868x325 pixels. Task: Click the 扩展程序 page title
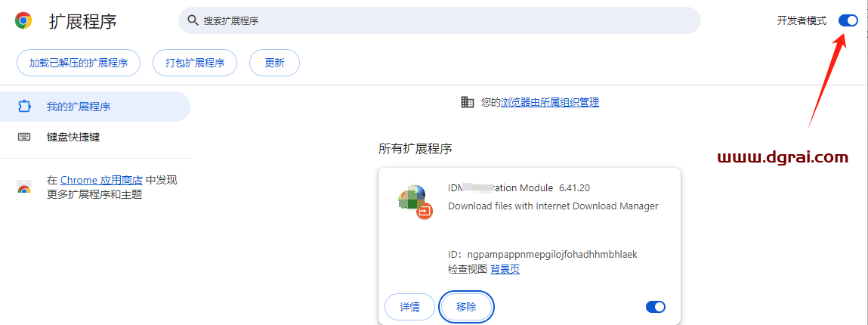coord(83,22)
